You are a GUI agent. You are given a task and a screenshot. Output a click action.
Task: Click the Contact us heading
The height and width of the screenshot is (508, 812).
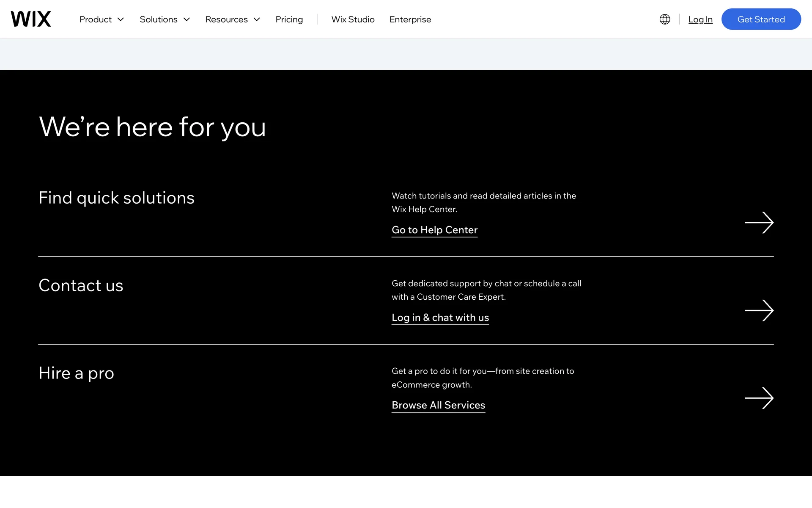click(x=81, y=285)
